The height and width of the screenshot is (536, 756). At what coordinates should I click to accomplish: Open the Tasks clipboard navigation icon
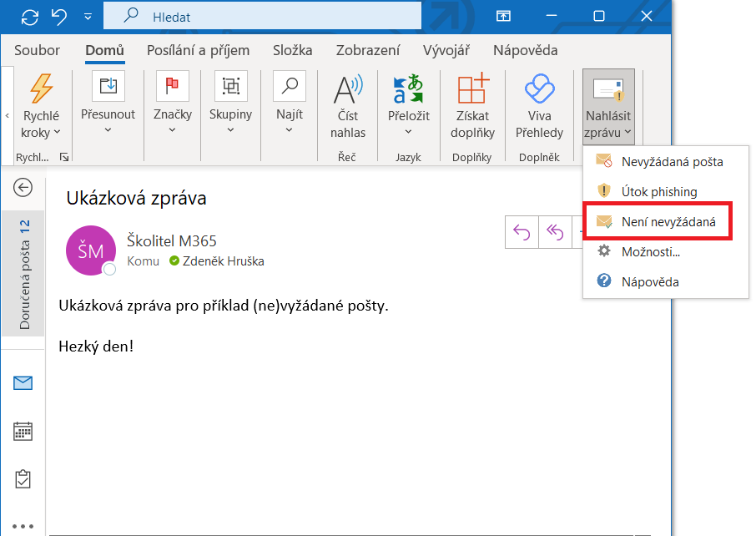coord(23,479)
